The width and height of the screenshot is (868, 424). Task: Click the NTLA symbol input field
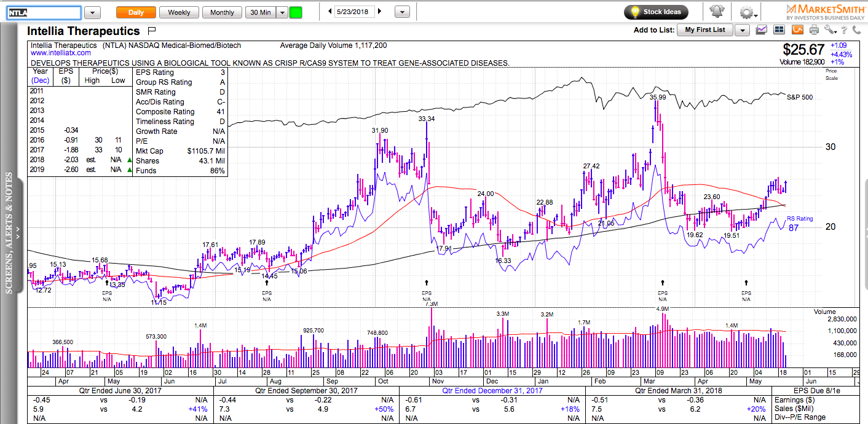tap(44, 13)
